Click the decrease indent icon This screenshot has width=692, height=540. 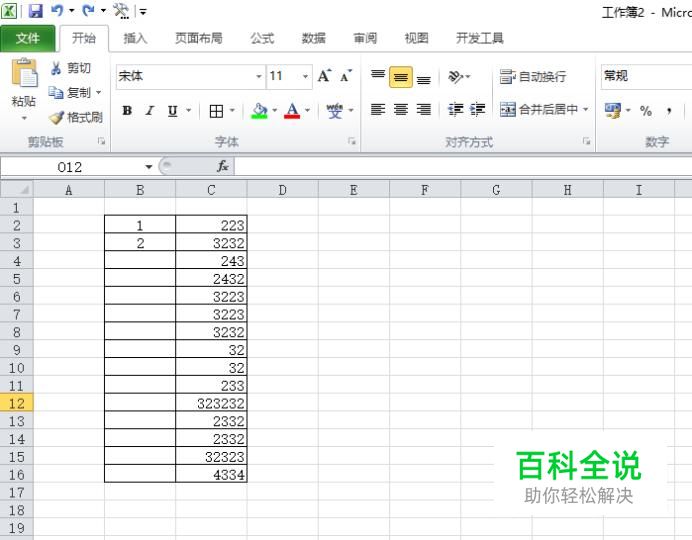pos(455,109)
